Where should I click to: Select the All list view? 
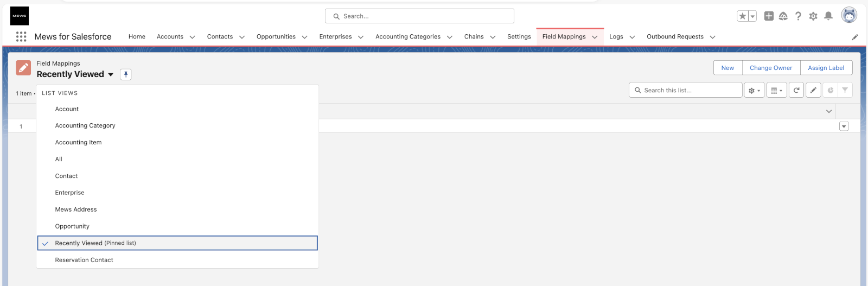point(177,159)
